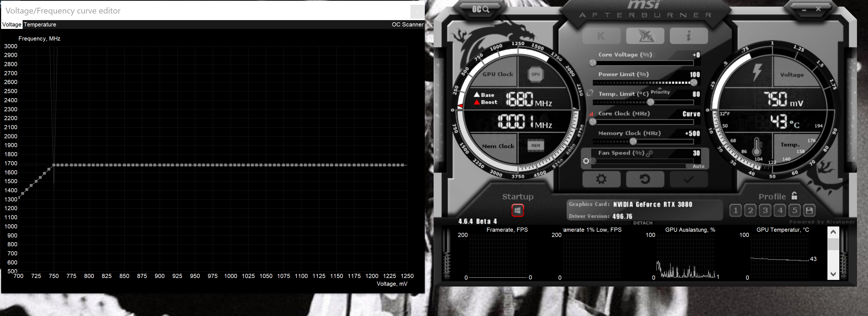Click version label 4.6.4 Beta 4
The height and width of the screenshot is (316, 868).
click(x=477, y=221)
